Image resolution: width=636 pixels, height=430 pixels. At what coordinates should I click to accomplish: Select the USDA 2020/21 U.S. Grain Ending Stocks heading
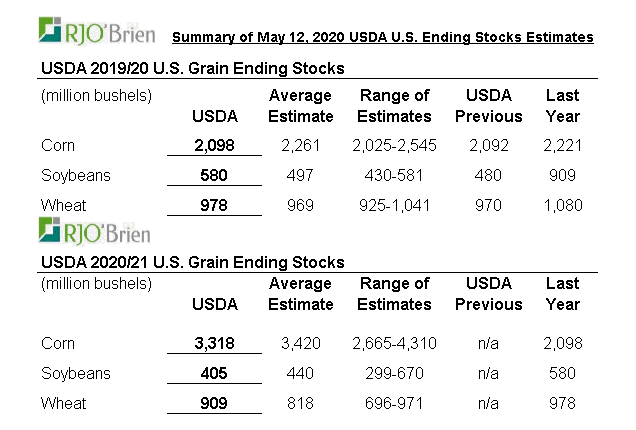(191, 263)
